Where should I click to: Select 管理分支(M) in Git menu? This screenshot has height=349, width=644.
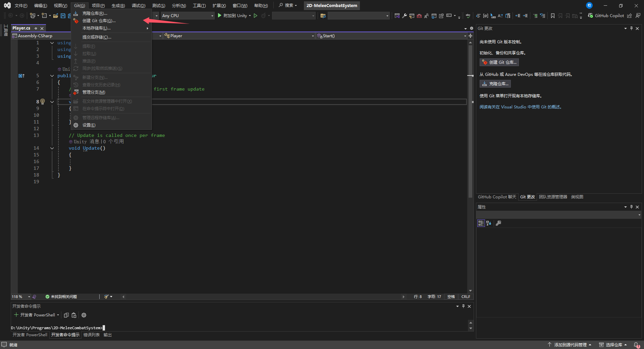[x=111, y=92]
